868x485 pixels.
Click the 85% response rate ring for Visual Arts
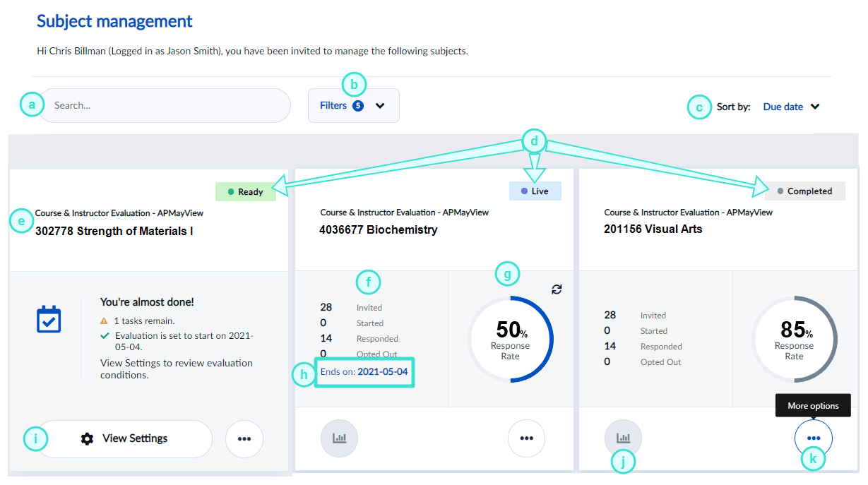(794, 339)
